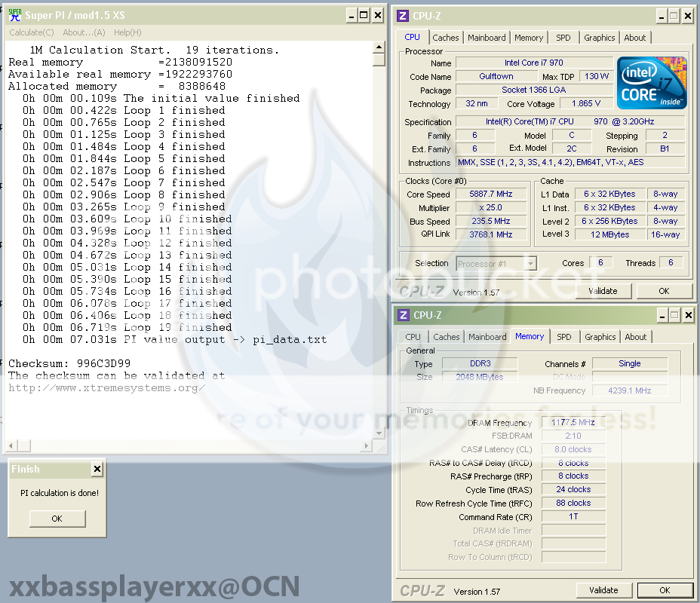Minimize the lower CPU-Z window
The height and width of the screenshot is (603, 700).
662,316
